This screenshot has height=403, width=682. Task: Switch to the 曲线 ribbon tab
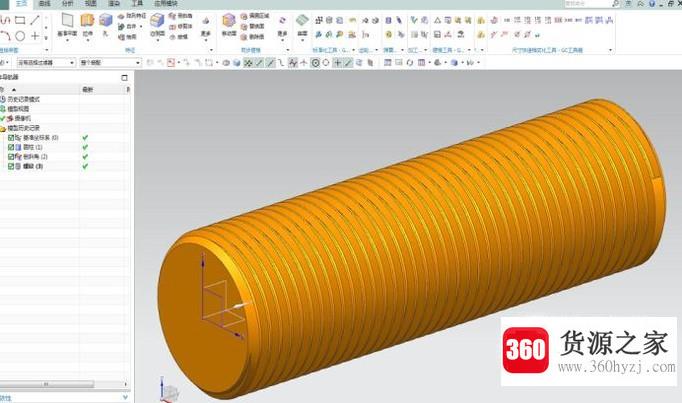click(x=44, y=3)
